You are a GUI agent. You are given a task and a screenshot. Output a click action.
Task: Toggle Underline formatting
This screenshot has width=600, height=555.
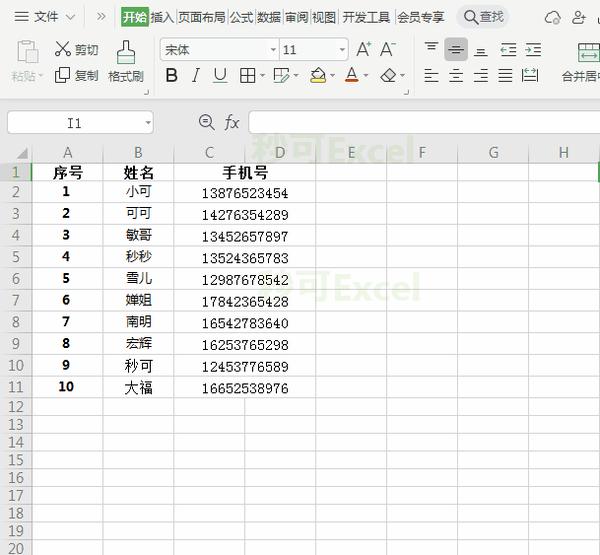click(220, 75)
